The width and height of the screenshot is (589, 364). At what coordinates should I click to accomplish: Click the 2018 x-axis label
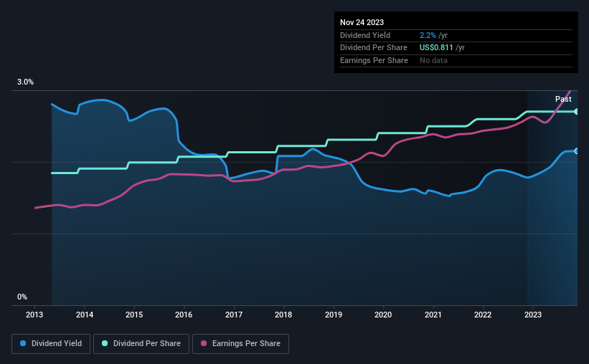click(283, 315)
